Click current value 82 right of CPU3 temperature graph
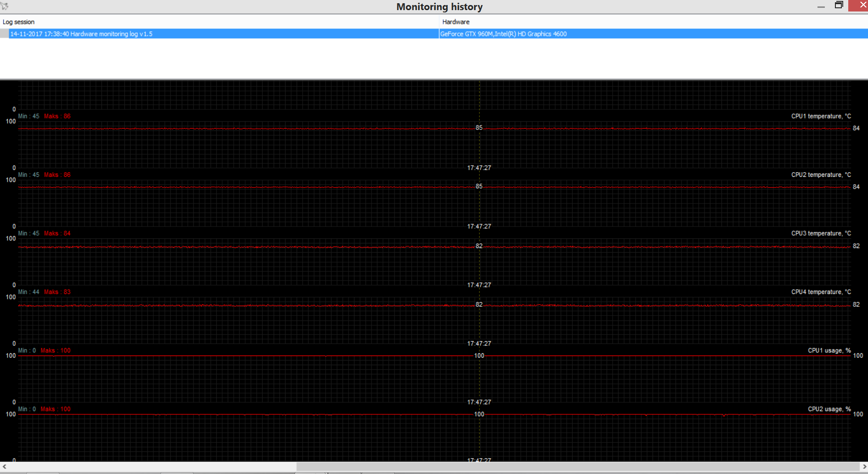The image size is (868, 474). (x=856, y=246)
